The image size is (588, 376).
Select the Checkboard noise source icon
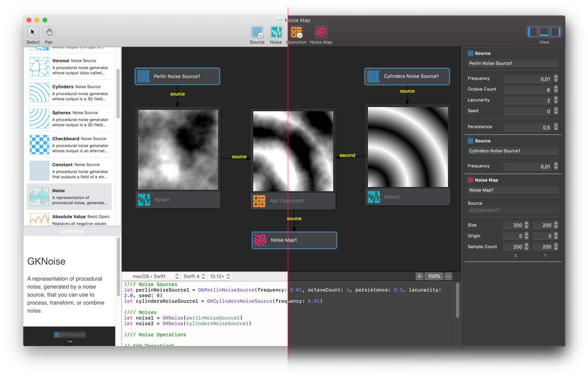pos(39,144)
